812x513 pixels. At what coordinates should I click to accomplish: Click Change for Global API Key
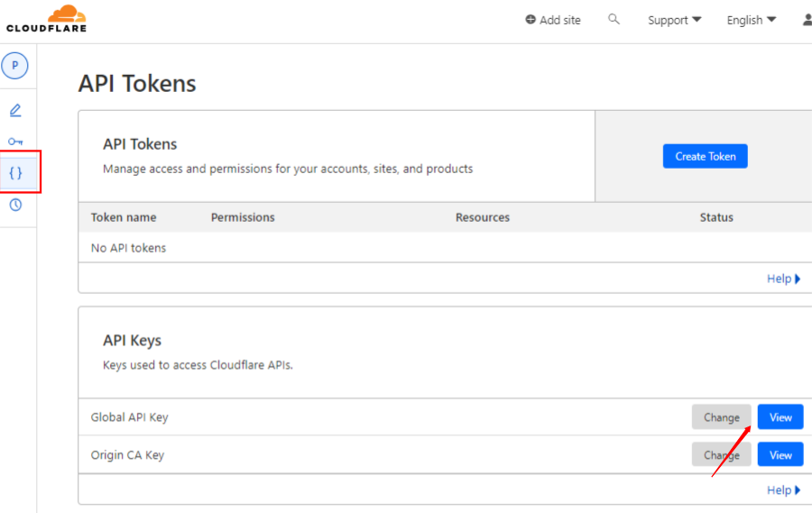pyautogui.click(x=722, y=417)
